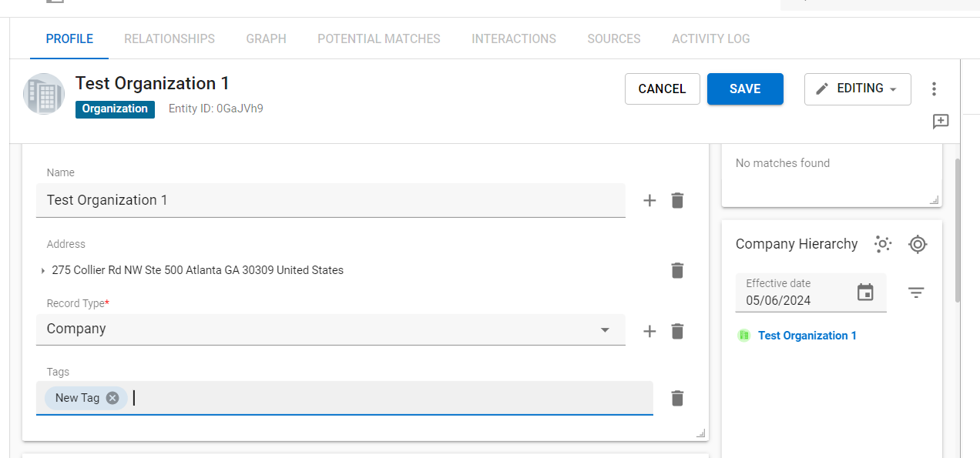Open the three-dot more options menu

(x=934, y=89)
